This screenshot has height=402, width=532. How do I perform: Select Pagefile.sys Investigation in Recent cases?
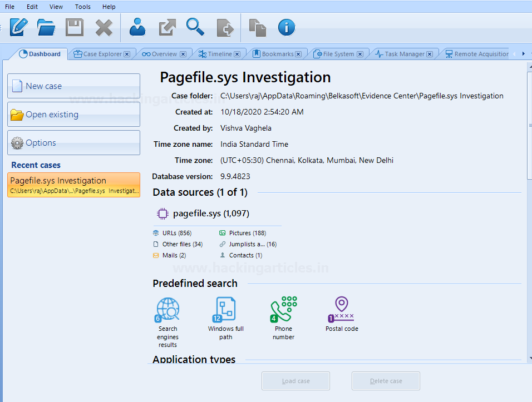tap(73, 185)
